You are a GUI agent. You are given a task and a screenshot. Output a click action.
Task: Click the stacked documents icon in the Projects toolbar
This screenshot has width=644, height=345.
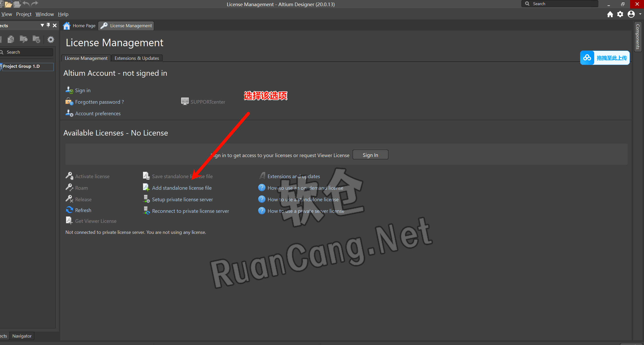pos(11,39)
